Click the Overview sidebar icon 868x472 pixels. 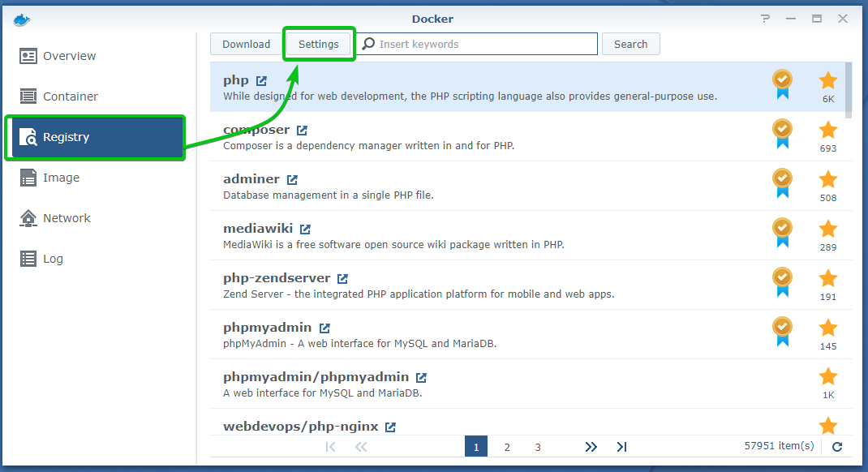(28, 56)
